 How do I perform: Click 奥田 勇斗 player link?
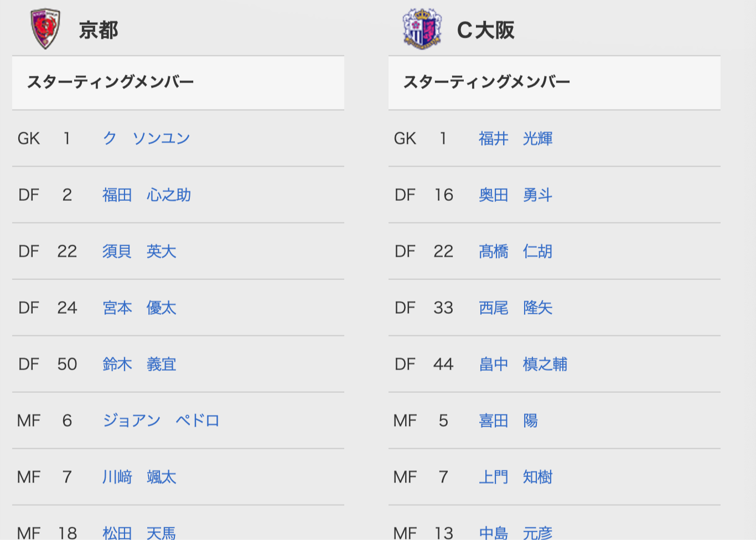pos(516,195)
